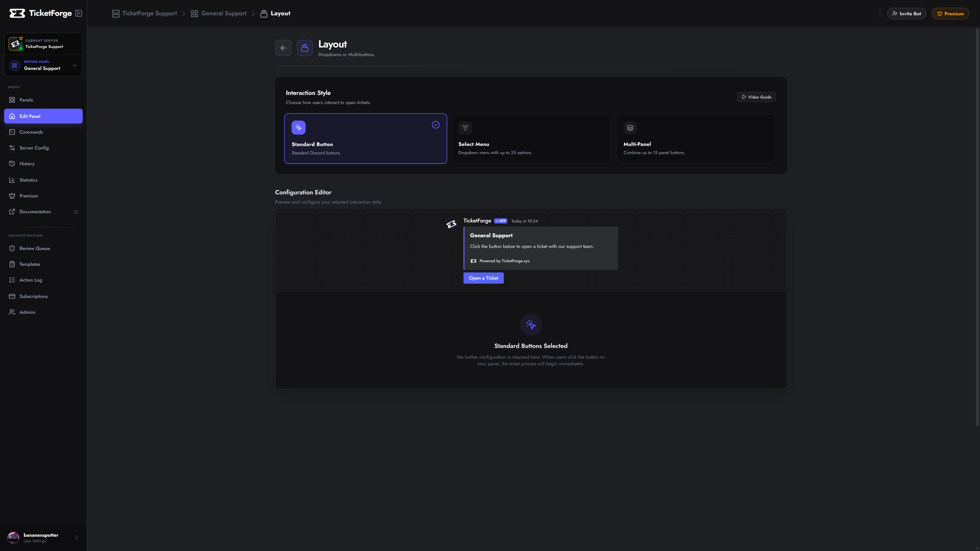Image resolution: width=980 pixels, height=551 pixels.
Task: Click the 'Configuration Editor' heading
Action: 303,192
